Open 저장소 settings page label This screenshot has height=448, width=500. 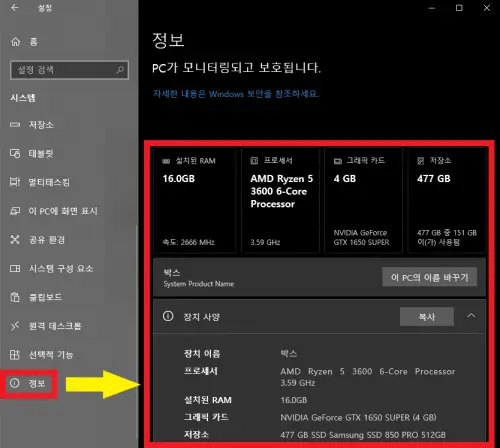(41, 125)
